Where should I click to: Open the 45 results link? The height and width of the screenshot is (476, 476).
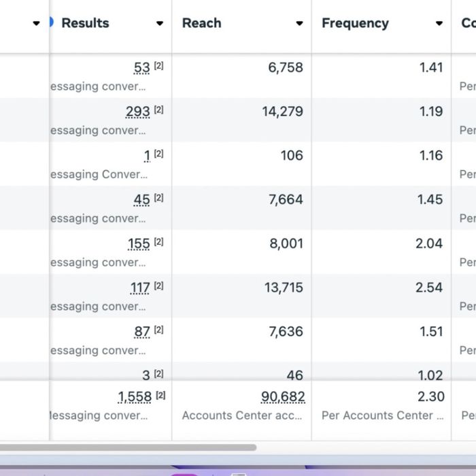click(141, 200)
